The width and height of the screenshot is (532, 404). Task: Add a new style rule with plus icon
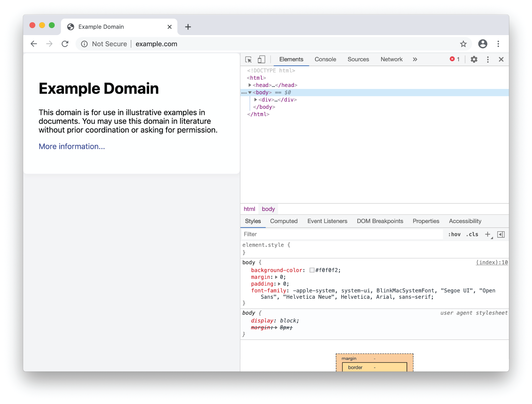coord(487,234)
